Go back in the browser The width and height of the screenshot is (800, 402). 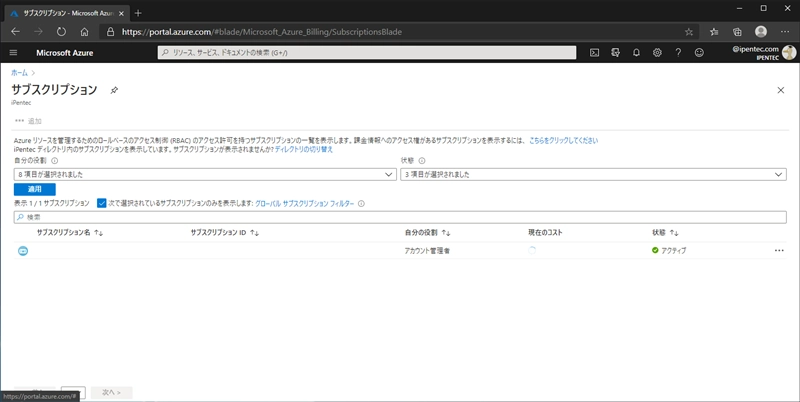pos(15,32)
